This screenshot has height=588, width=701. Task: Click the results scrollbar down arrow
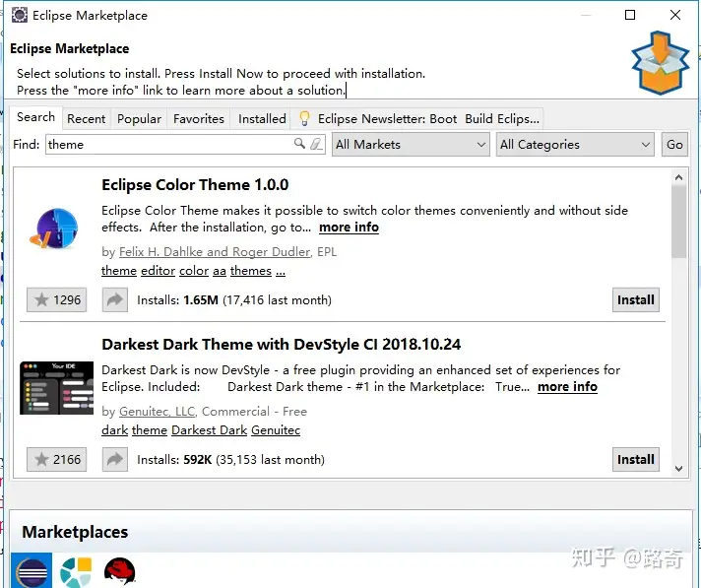(678, 468)
